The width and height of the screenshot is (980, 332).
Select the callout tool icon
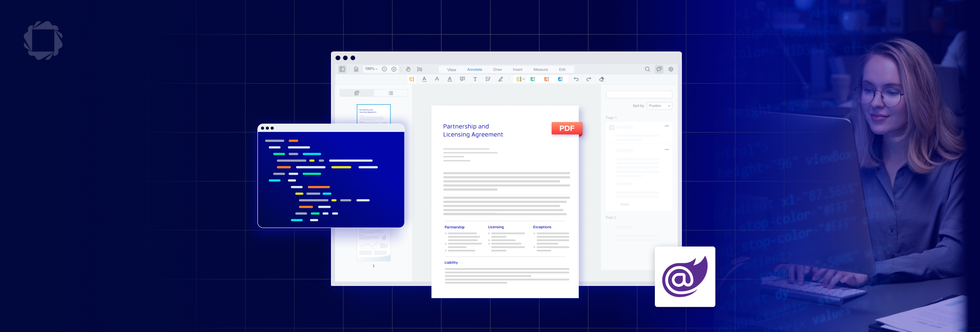coord(488,79)
